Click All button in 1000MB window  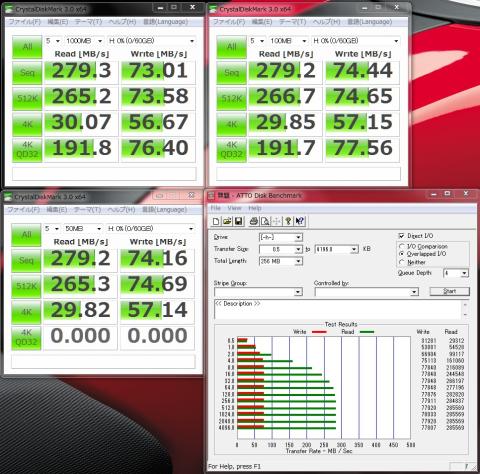coord(27,47)
